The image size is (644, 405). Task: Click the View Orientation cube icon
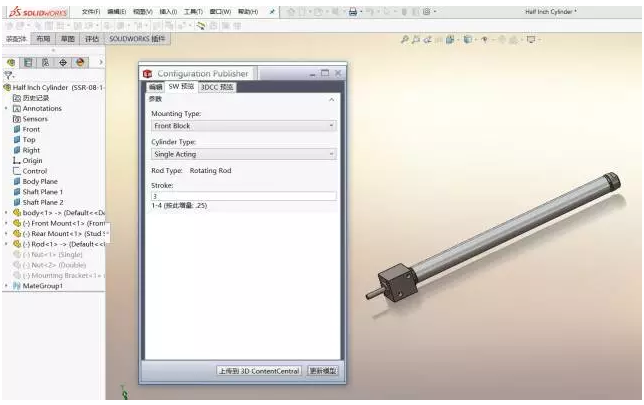(450, 39)
